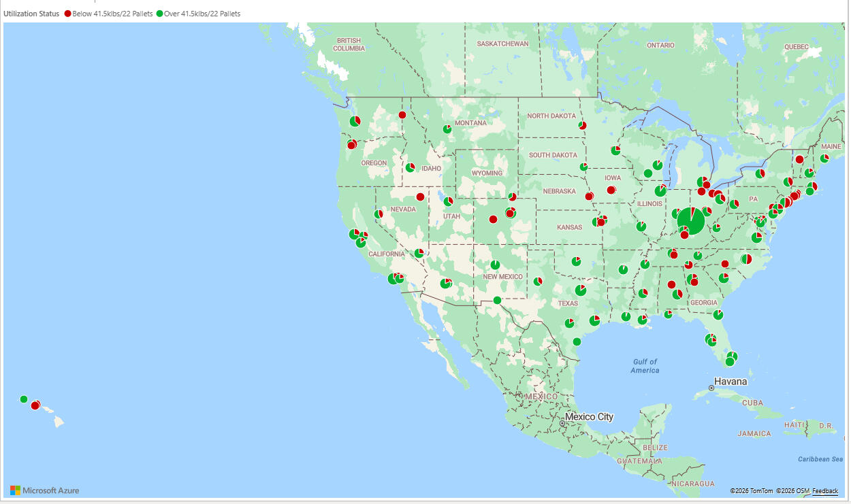
Task: Click the red legend dot for Below 41.5klbs
Action: tap(67, 12)
